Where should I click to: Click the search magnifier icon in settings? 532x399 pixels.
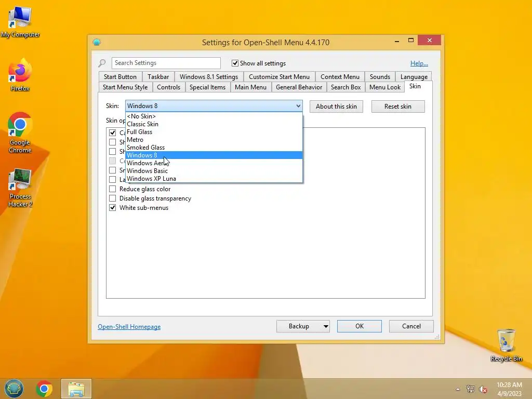pos(102,63)
